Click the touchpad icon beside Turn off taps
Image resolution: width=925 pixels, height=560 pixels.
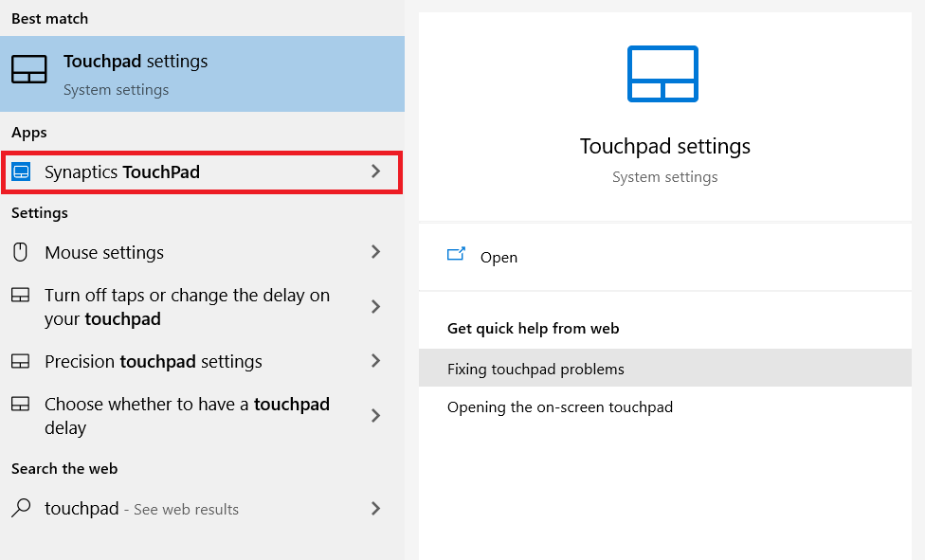coord(20,296)
